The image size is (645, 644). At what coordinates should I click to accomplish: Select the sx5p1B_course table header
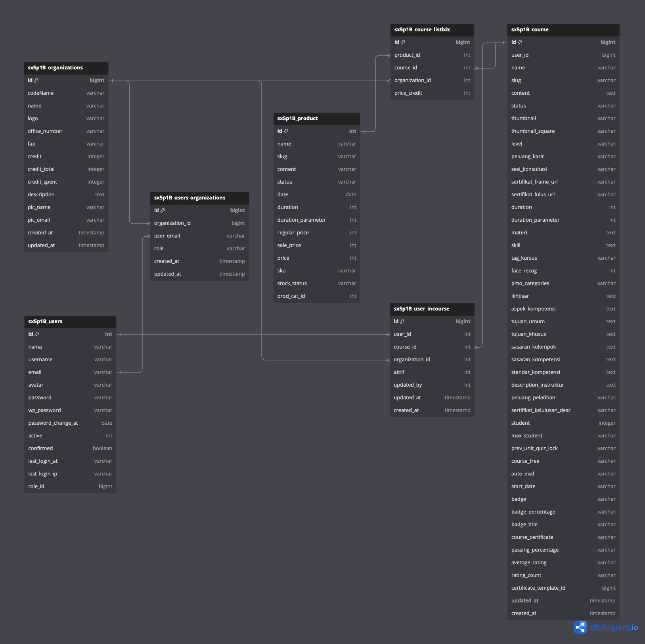point(563,30)
